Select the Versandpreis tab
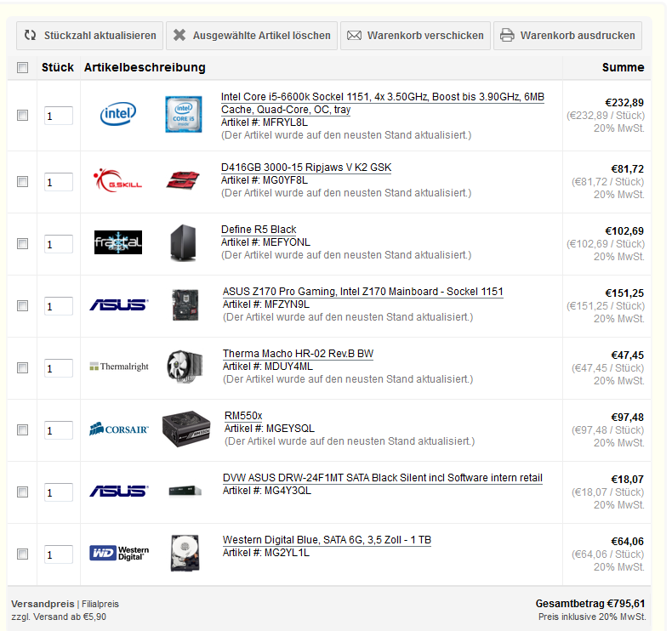 [x=43, y=604]
